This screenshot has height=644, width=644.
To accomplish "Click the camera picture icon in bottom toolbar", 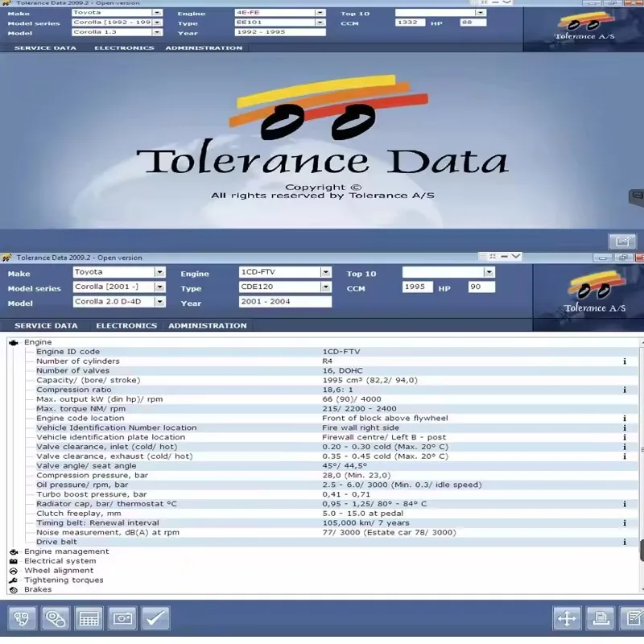I will coord(122,617).
